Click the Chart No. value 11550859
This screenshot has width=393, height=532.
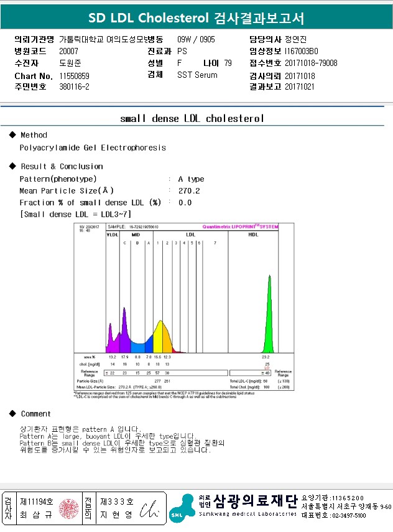tap(74, 76)
